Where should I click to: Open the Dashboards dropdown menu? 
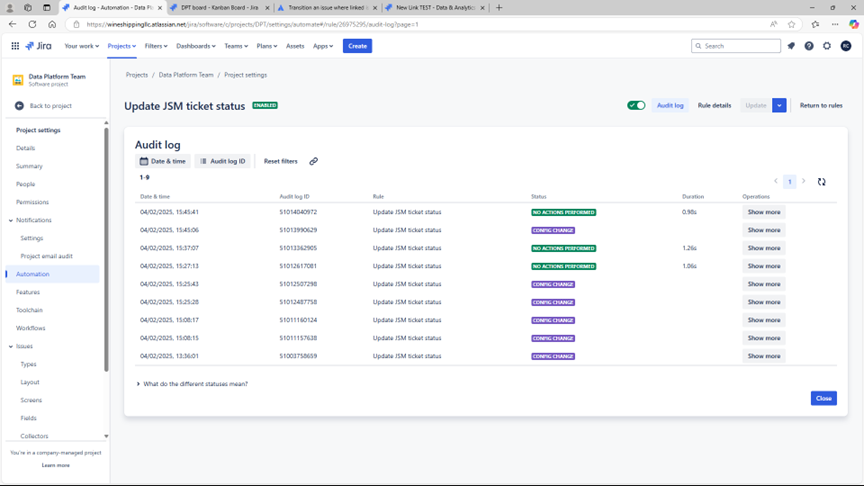coord(196,46)
